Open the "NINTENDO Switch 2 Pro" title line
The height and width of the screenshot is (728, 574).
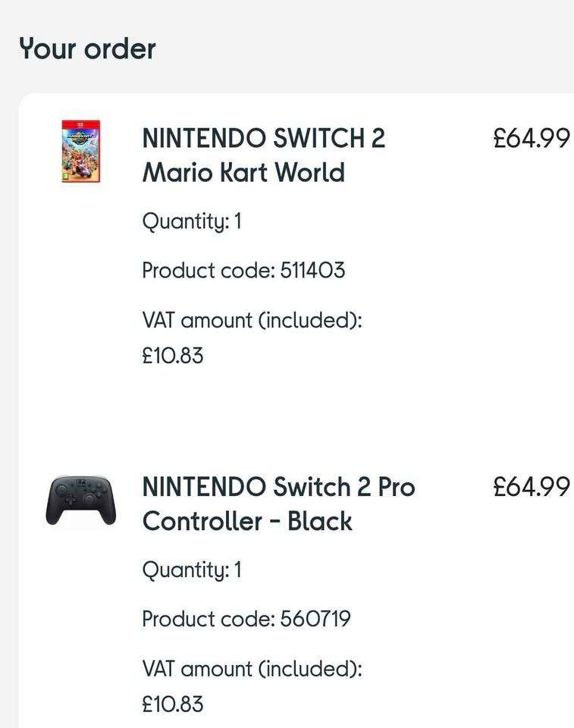(278, 487)
